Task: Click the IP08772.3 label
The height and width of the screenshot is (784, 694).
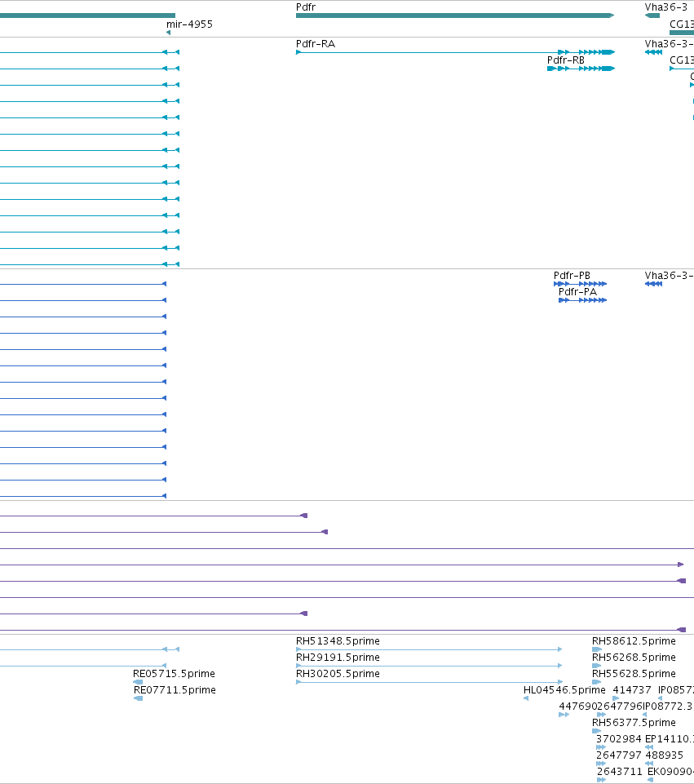Action: (668, 706)
